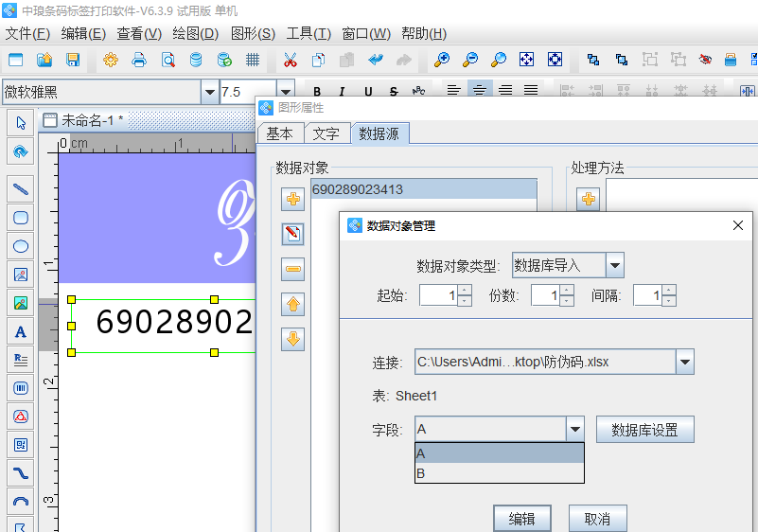Screen dimensions: 758x532
Task: Click the printer icon in toolbar
Action: (139, 61)
